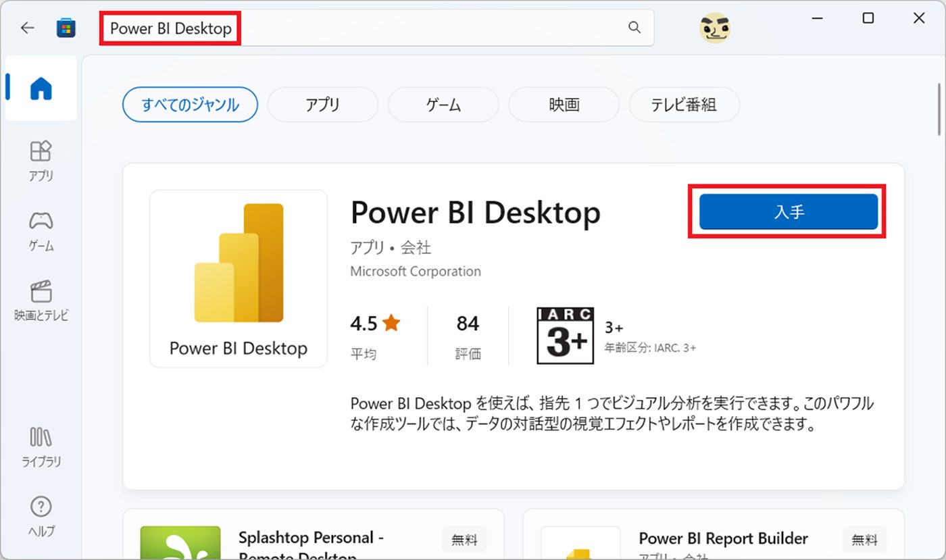Viewport: 946px width, 560px height.
Task: Select the テレビ番組 filter chip
Action: coord(684,105)
